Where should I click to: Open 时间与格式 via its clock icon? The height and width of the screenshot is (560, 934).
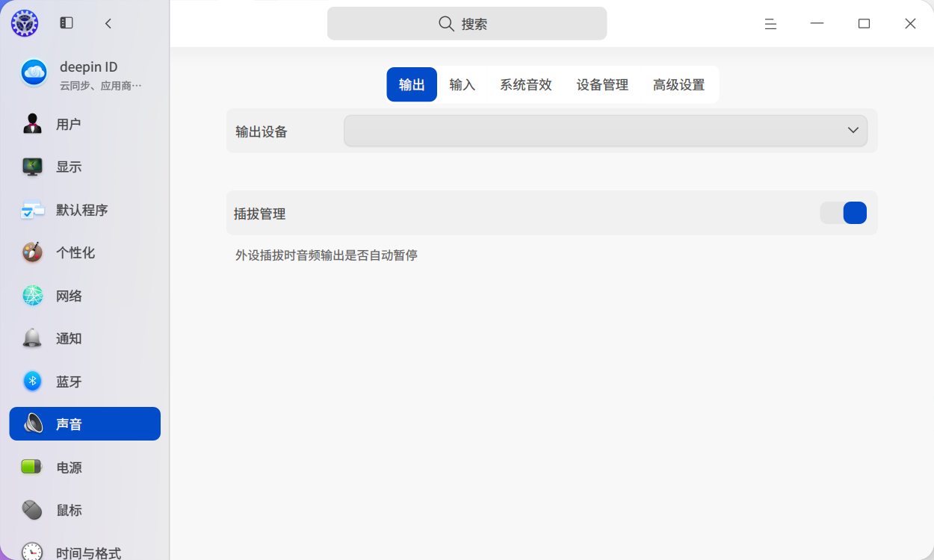click(32, 553)
